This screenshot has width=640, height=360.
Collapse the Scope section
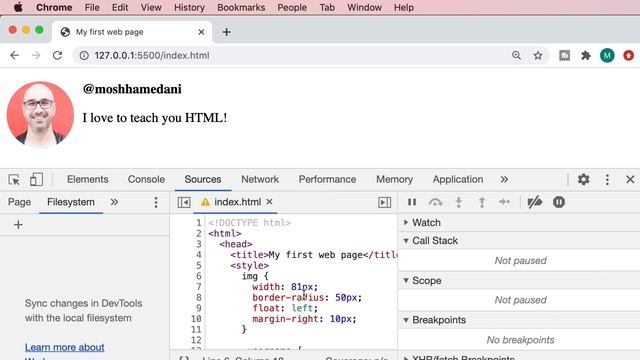click(406, 280)
